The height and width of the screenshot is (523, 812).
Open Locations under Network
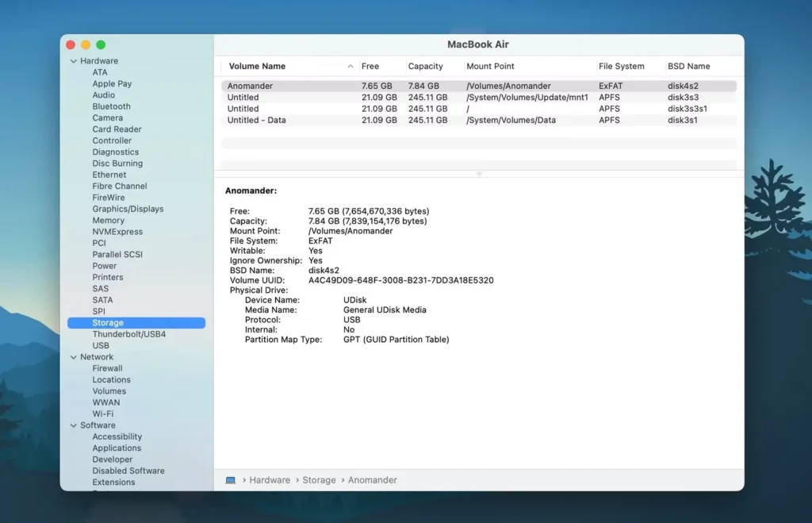[x=111, y=380]
